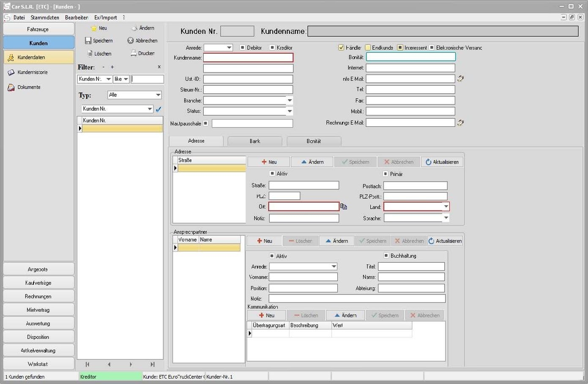Click into the Ust.-ID input field
Viewport: 588px width, 384px height.
click(248, 79)
